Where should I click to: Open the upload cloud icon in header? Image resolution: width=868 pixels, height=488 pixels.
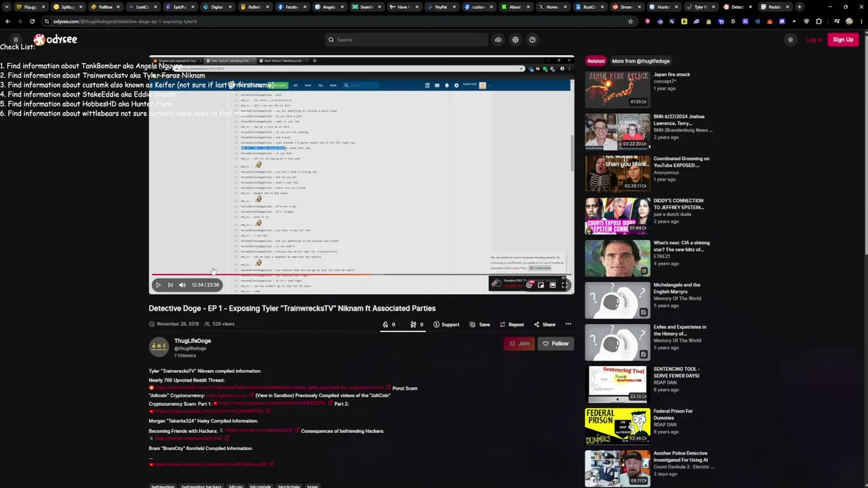pos(498,39)
